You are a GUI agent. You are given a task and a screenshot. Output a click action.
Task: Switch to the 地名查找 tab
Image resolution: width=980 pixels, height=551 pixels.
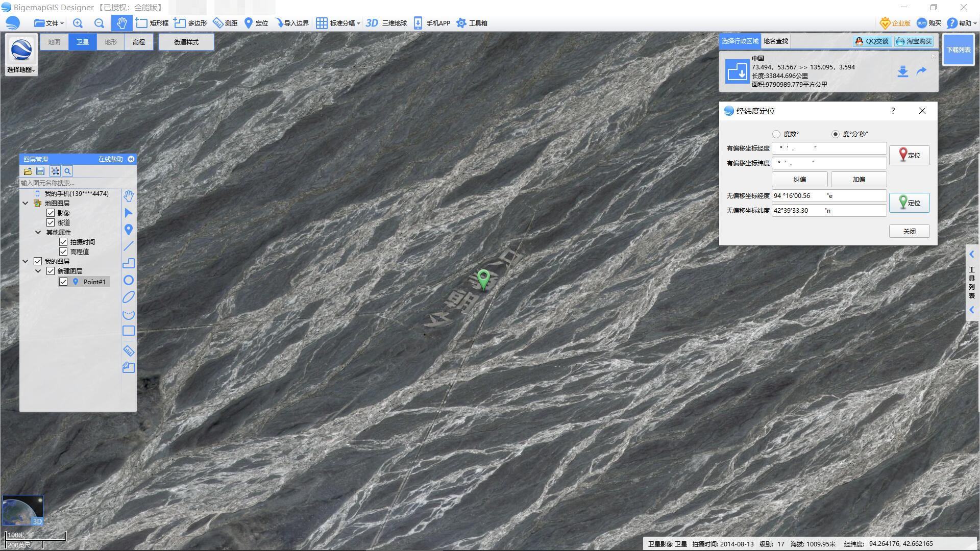click(775, 41)
